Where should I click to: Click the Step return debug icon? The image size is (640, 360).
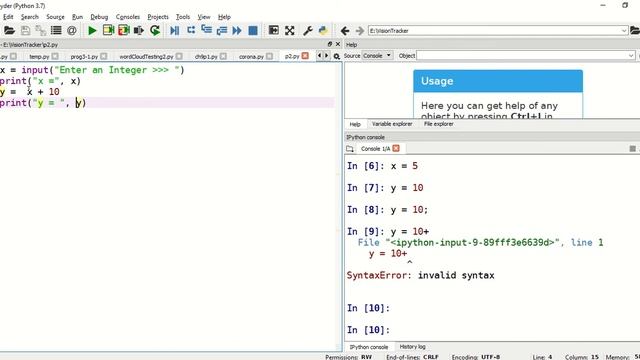pos(222,31)
